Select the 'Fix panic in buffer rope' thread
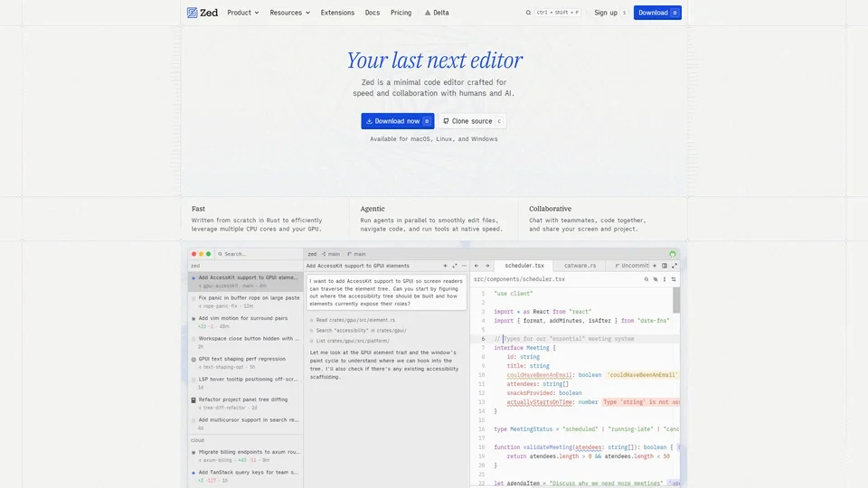This screenshot has height=488, width=868. click(x=246, y=302)
